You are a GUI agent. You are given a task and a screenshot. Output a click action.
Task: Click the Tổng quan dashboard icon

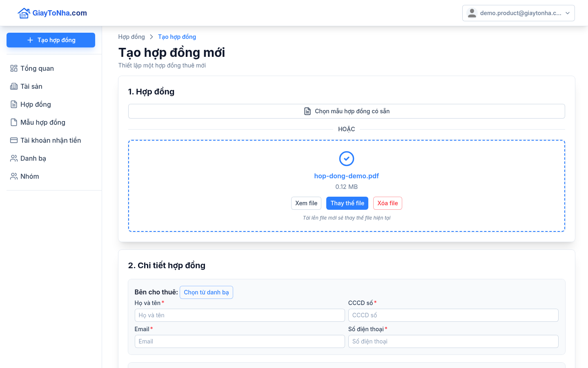14,68
